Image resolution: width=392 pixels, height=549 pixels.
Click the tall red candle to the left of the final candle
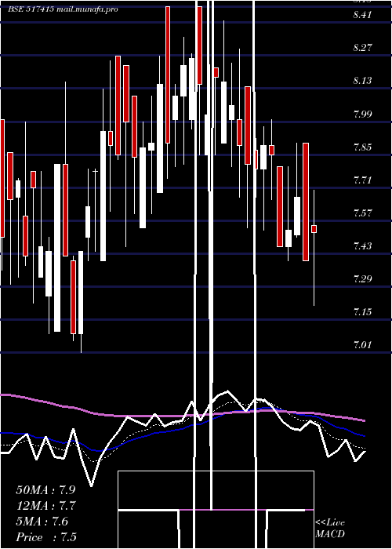(306, 202)
